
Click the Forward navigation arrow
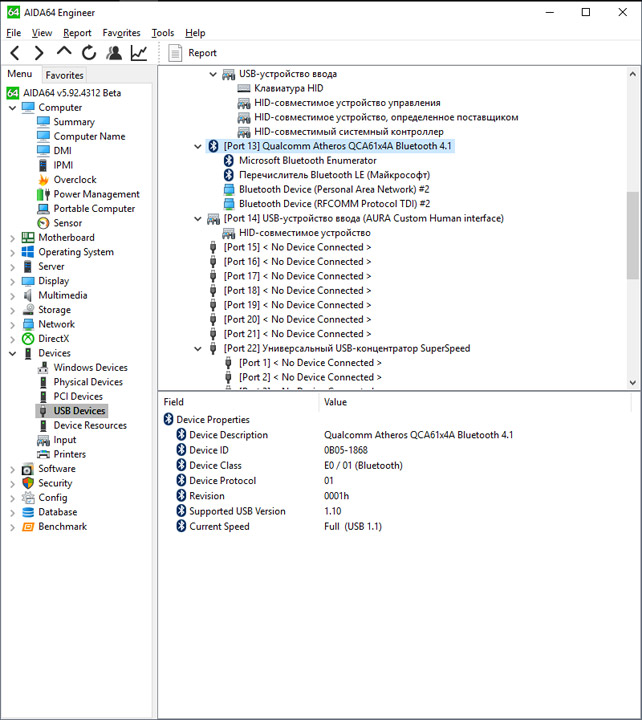click(39, 53)
